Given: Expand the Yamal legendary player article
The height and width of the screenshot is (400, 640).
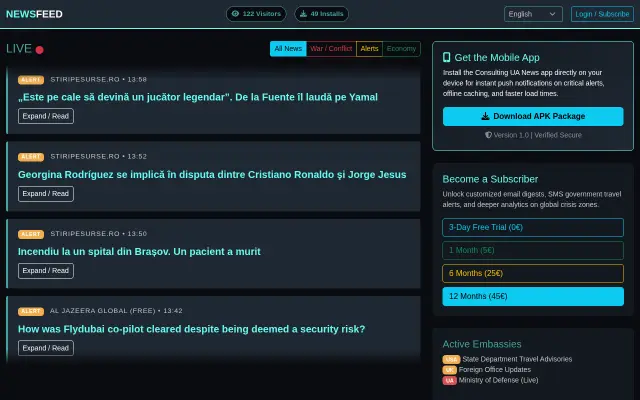Looking at the screenshot, I should point(46,116).
